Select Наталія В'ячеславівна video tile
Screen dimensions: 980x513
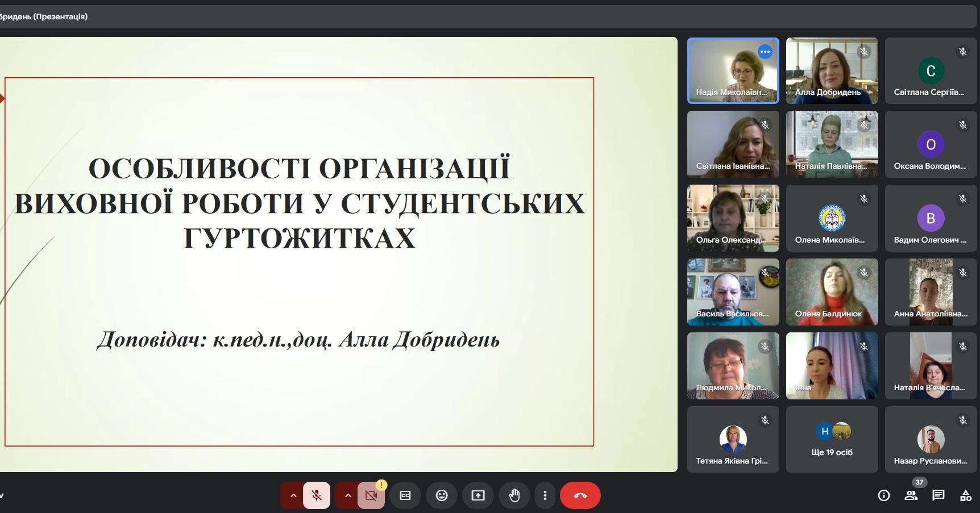click(931, 366)
